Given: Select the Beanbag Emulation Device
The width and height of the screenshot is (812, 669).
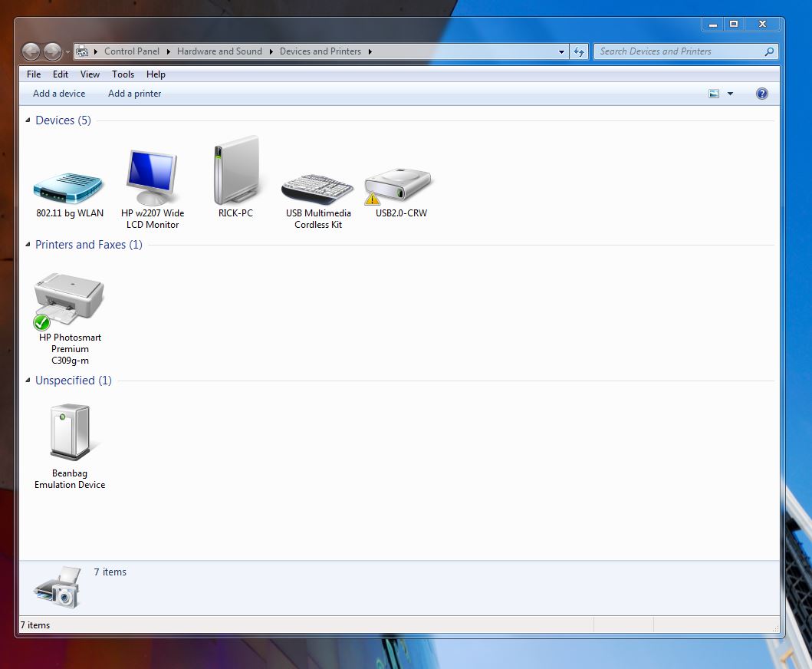Looking at the screenshot, I should [69, 430].
